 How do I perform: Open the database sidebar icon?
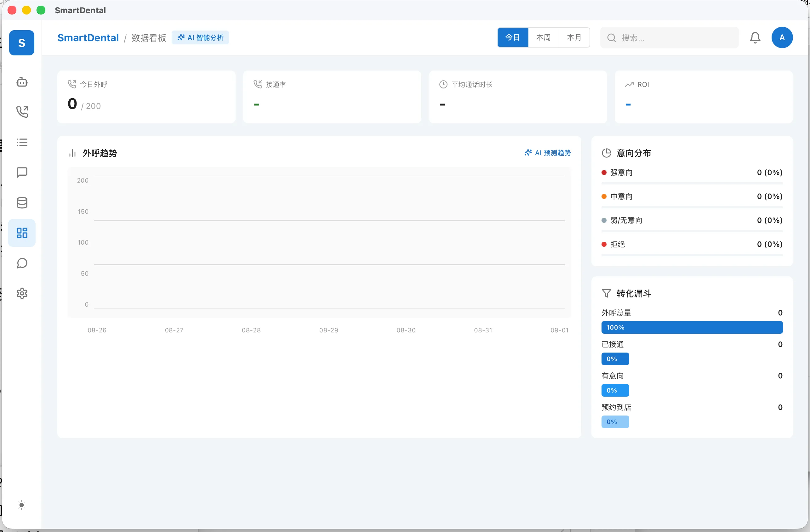(22, 203)
